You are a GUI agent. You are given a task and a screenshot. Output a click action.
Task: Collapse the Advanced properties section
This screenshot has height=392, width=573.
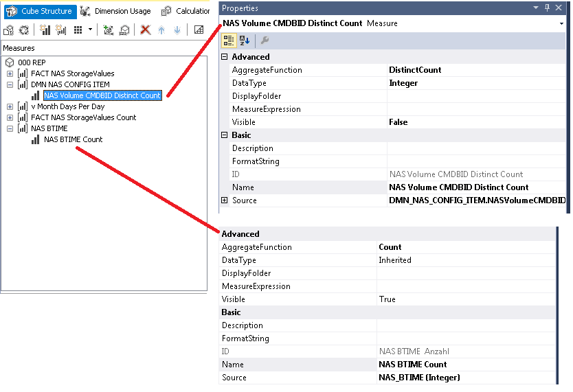pos(225,56)
